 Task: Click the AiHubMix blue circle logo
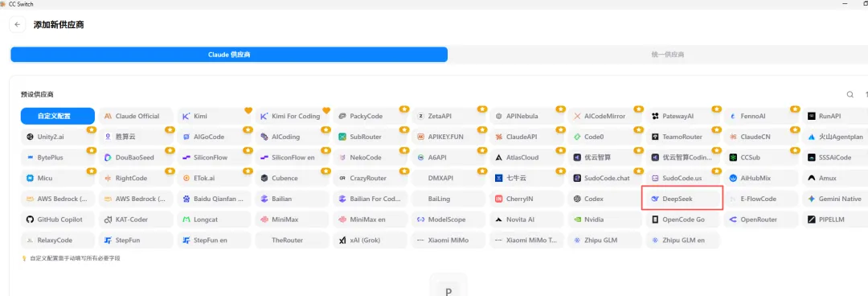pos(733,178)
